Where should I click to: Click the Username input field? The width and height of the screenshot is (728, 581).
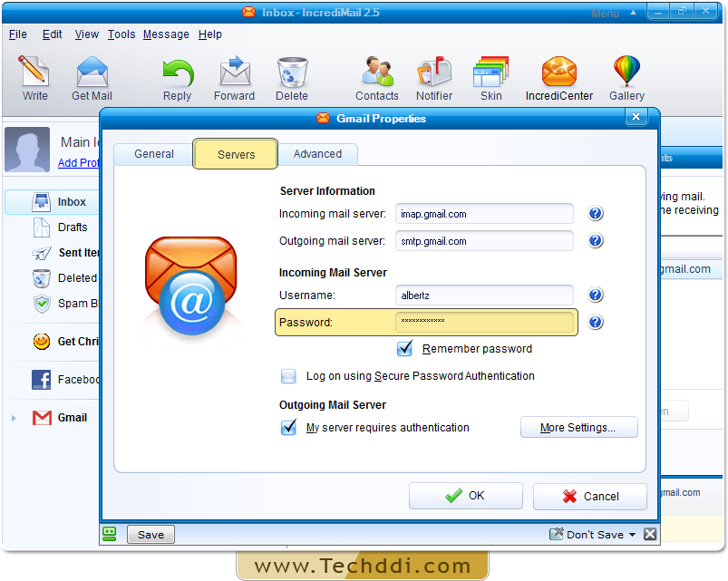coord(484,295)
